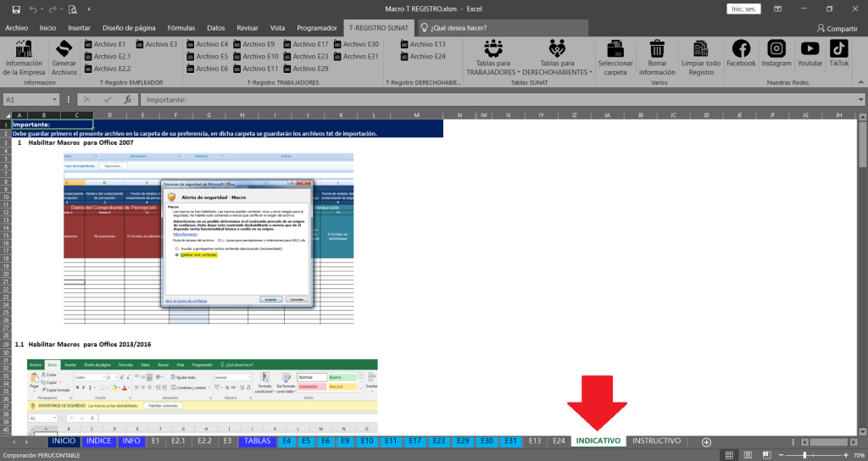This screenshot has width=868, height=461.
Task: Open Archivo E11 in ribbon
Action: pos(256,69)
